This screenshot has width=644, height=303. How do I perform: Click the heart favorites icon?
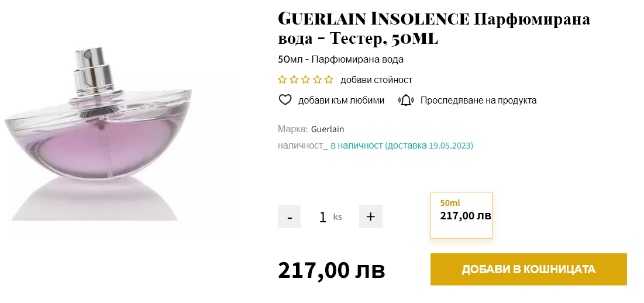click(x=285, y=100)
